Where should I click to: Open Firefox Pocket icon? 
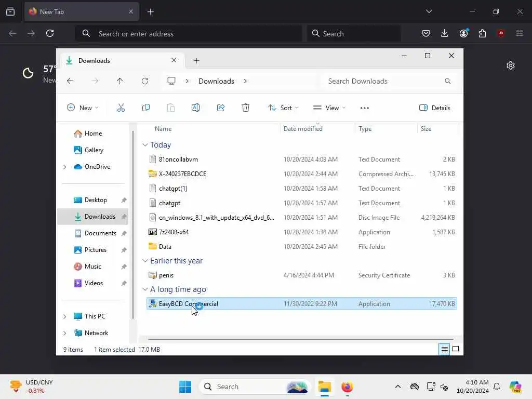pos(426,33)
